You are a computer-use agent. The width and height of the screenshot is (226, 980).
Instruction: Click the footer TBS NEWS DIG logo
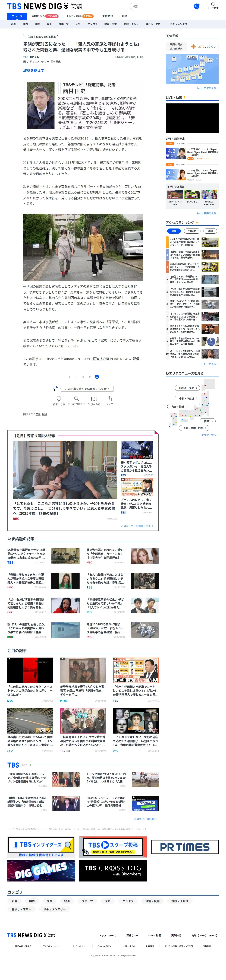point(31,935)
